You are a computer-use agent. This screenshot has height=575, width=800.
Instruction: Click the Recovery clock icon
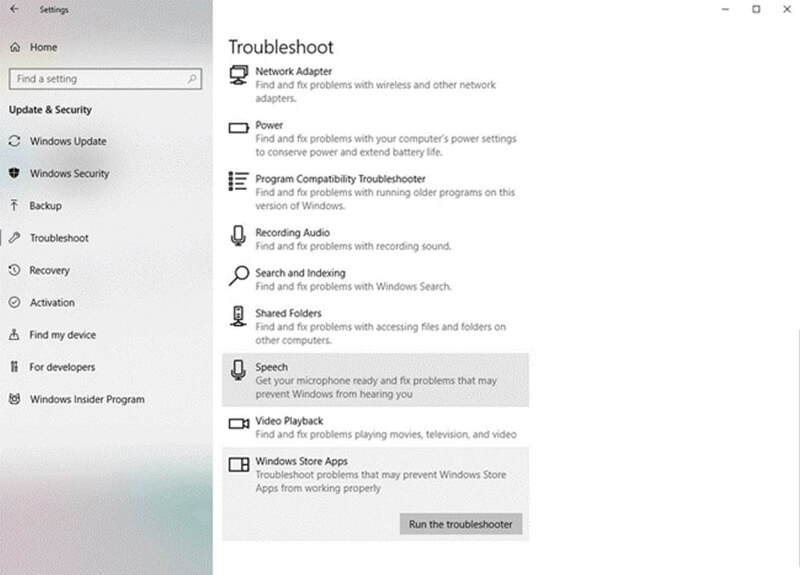[14, 270]
